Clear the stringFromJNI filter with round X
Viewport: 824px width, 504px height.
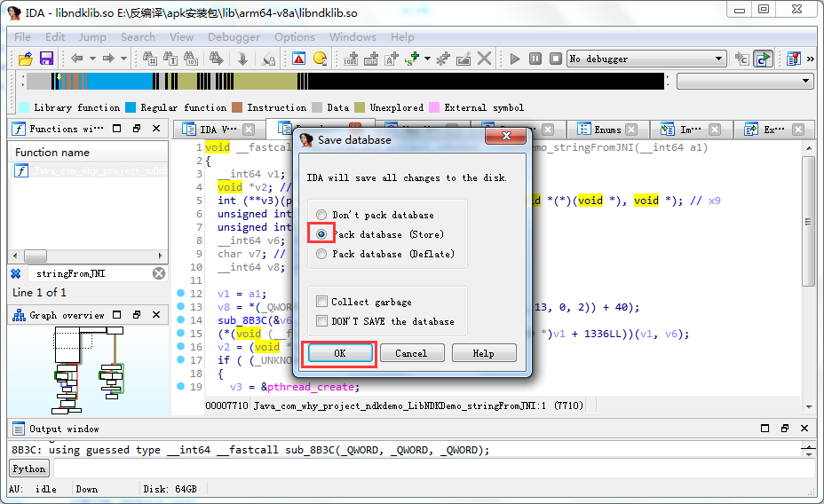(159, 273)
